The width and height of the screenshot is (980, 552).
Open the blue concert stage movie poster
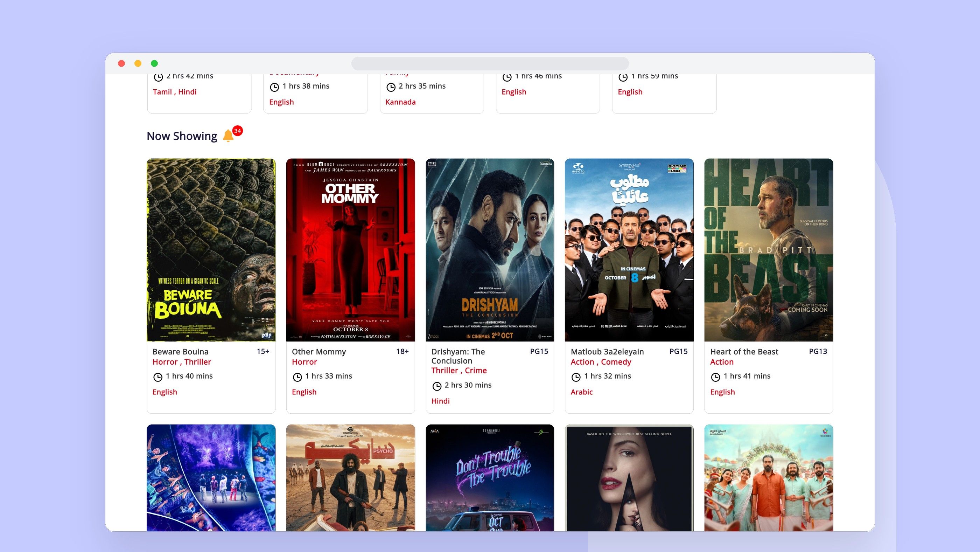[x=211, y=478]
